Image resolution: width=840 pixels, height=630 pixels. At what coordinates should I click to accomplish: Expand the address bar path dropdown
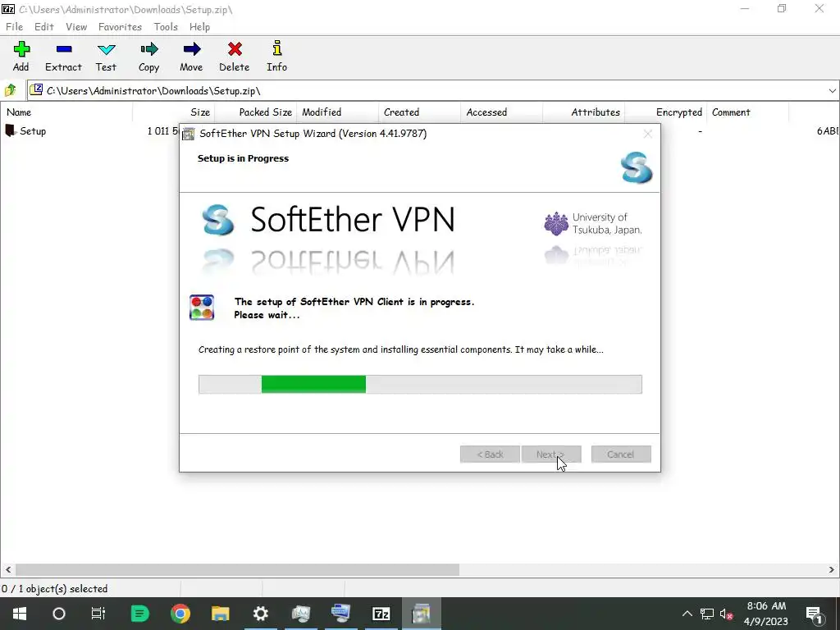tap(832, 90)
